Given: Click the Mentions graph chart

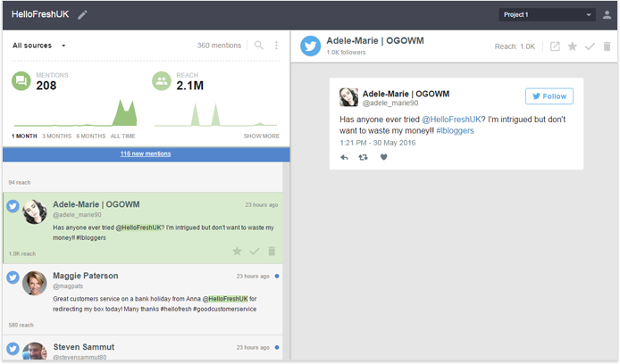Looking at the screenshot, I should pos(76,113).
